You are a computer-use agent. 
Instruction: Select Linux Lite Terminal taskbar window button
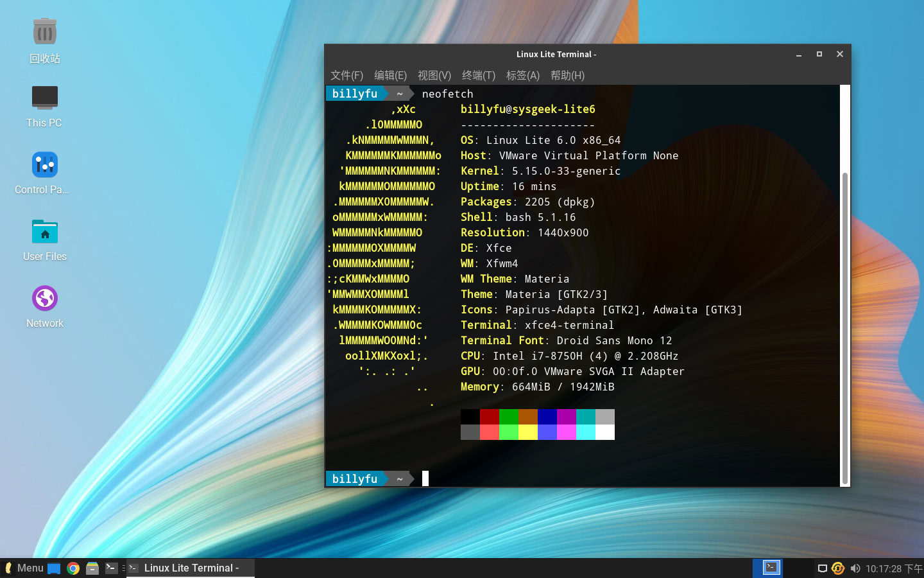coord(191,568)
